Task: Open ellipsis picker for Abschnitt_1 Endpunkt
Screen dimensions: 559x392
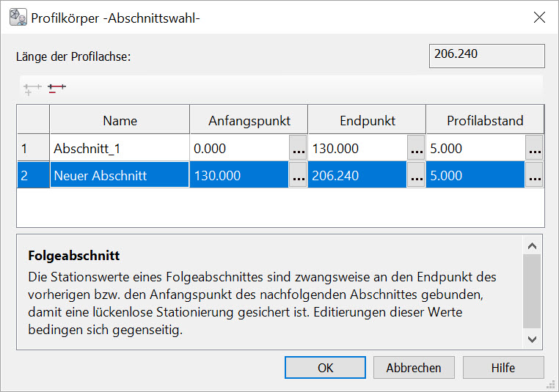Action: (x=416, y=149)
